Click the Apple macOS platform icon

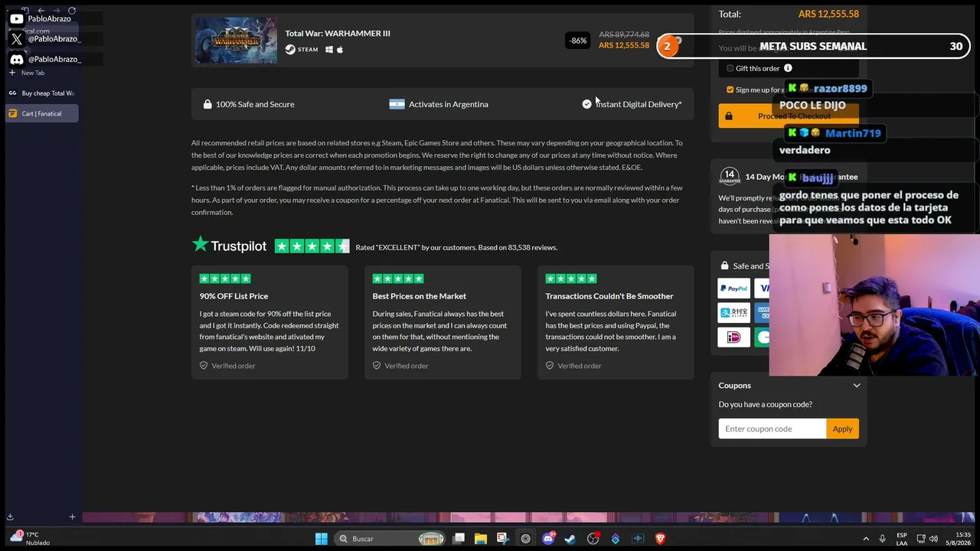click(340, 50)
